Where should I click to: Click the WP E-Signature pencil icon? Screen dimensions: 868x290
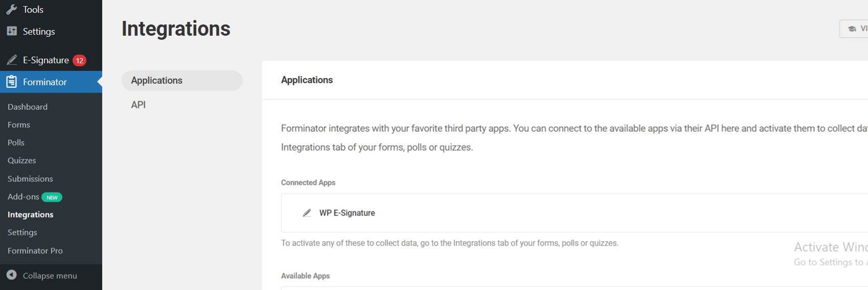(307, 213)
